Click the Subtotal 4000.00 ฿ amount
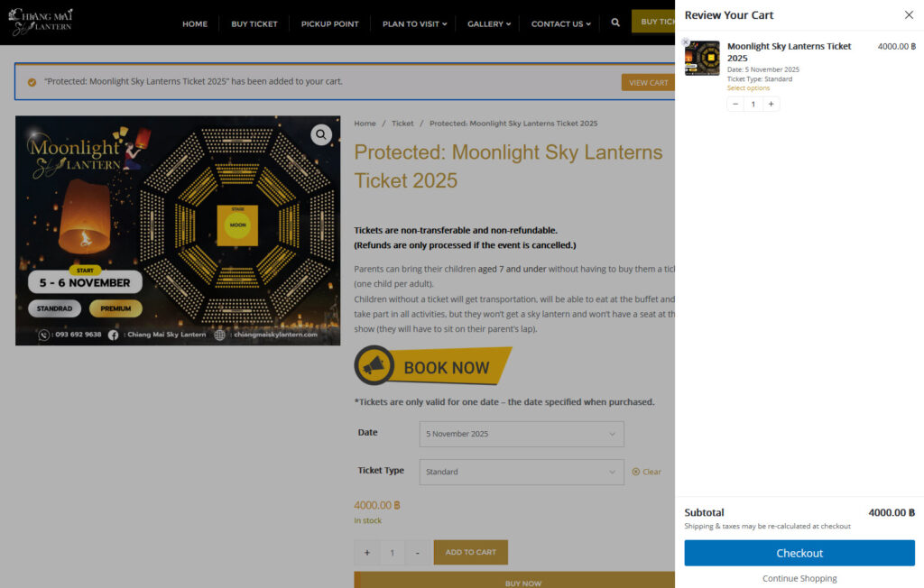 (x=892, y=512)
